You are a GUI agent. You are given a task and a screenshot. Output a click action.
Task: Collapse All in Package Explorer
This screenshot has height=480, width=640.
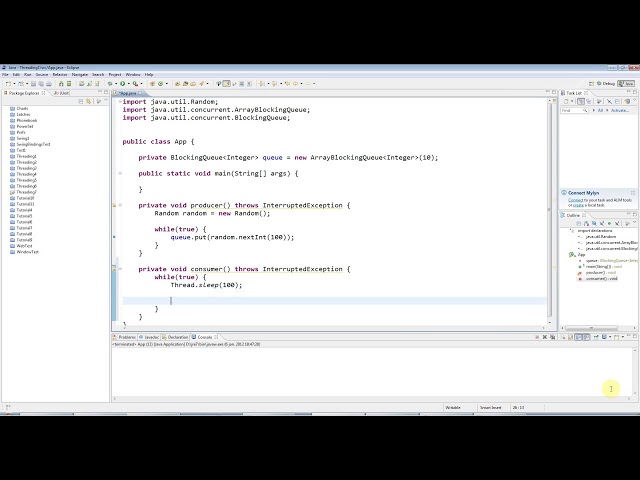81,101
